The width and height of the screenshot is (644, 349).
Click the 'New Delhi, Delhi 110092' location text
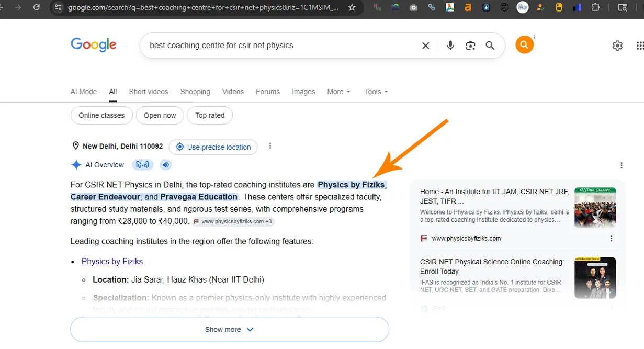click(122, 147)
